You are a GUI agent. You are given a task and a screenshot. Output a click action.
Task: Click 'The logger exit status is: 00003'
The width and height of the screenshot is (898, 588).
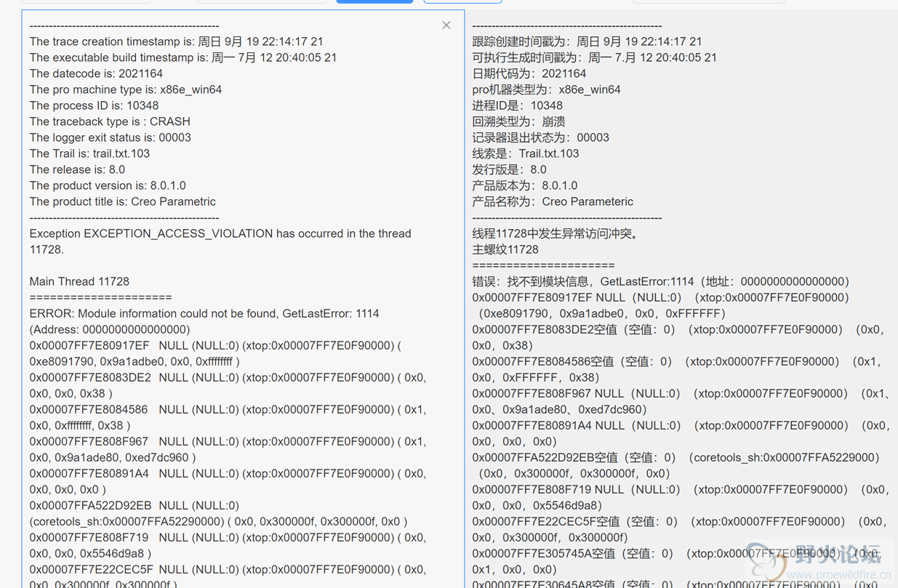[x=111, y=137]
